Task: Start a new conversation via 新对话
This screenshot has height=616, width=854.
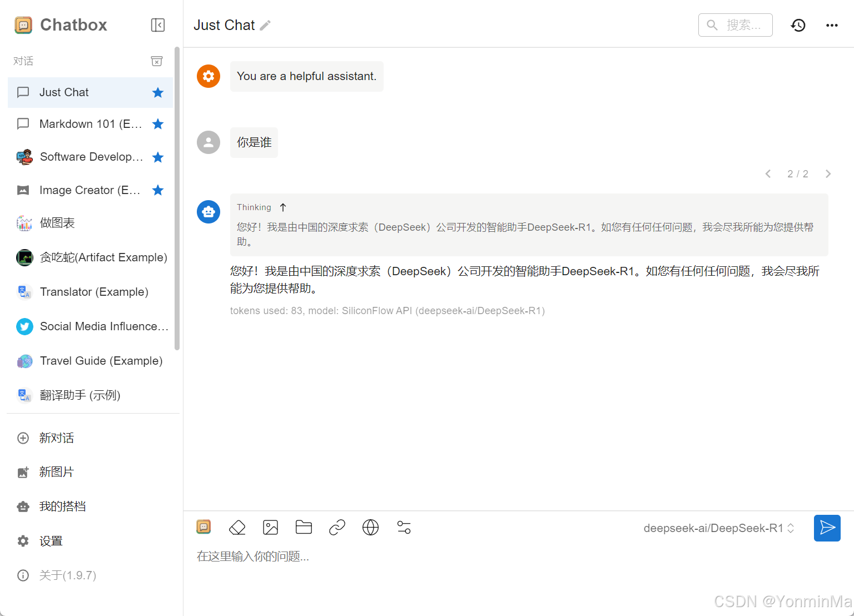Action: [56, 438]
